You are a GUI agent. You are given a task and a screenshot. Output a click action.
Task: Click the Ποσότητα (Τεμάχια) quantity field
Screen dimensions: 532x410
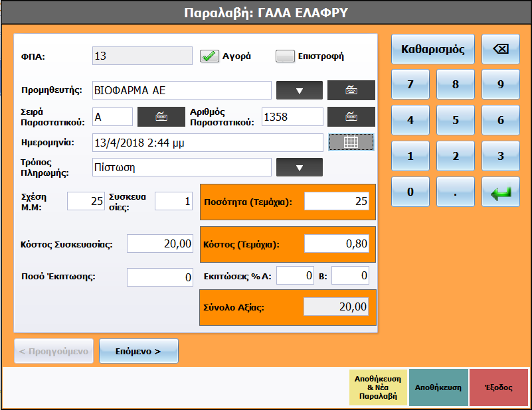click(337, 202)
